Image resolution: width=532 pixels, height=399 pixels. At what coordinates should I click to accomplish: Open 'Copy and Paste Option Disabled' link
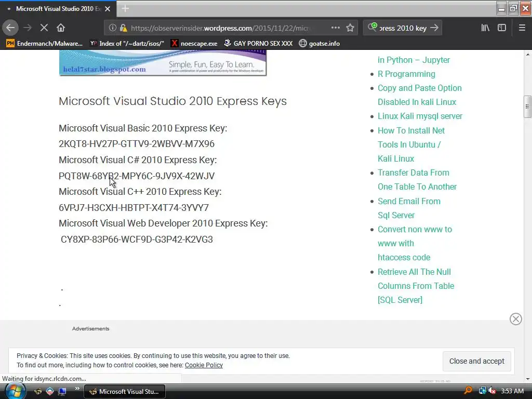(420, 95)
